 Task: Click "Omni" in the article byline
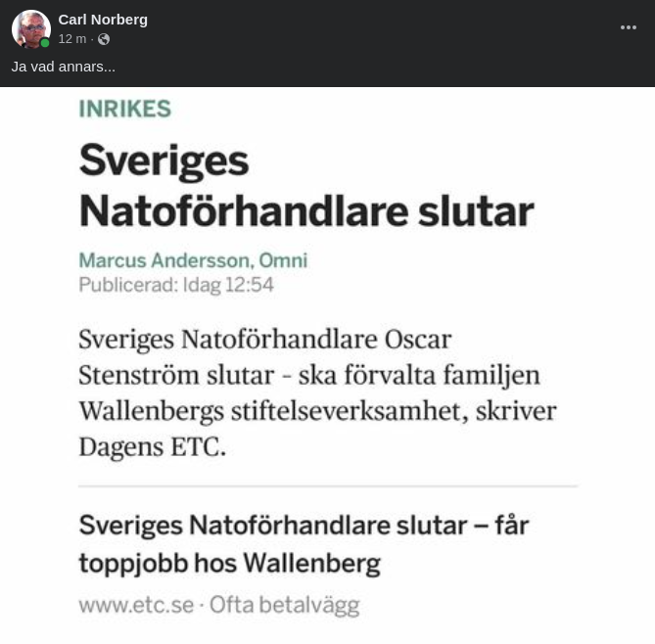pos(283,260)
